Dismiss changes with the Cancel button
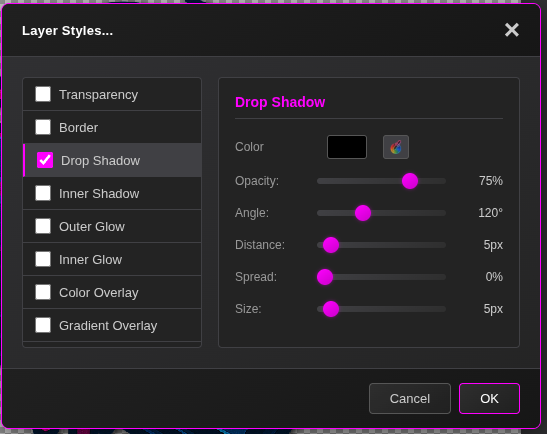The width and height of the screenshot is (547, 434). [410, 398]
